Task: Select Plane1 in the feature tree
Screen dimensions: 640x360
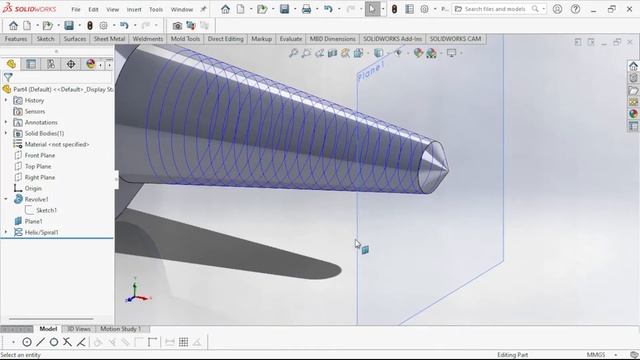Action: click(x=33, y=221)
